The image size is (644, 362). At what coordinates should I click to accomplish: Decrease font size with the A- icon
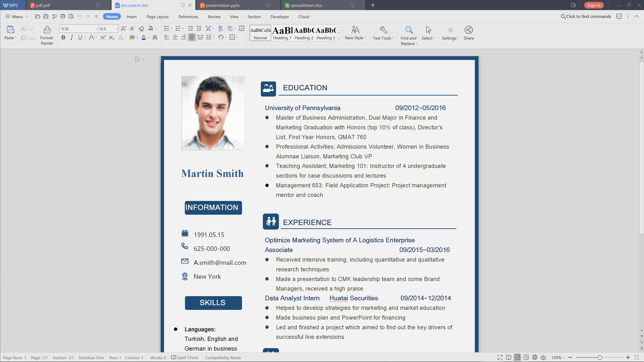(132, 29)
